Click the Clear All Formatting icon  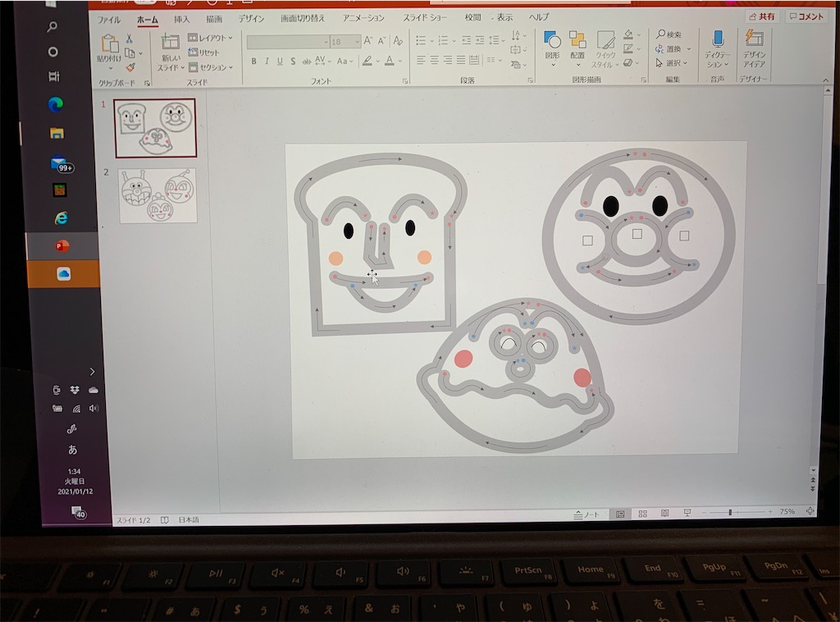click(x=398, y=40)
